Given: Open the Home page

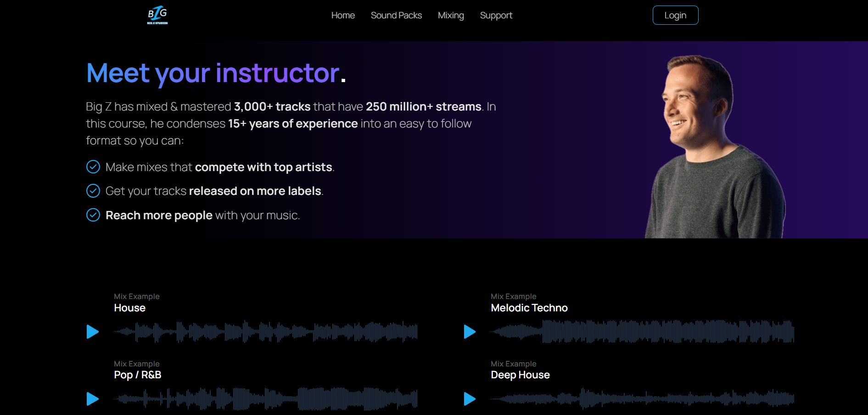Looking at the screenshot, I should [342, 15].
